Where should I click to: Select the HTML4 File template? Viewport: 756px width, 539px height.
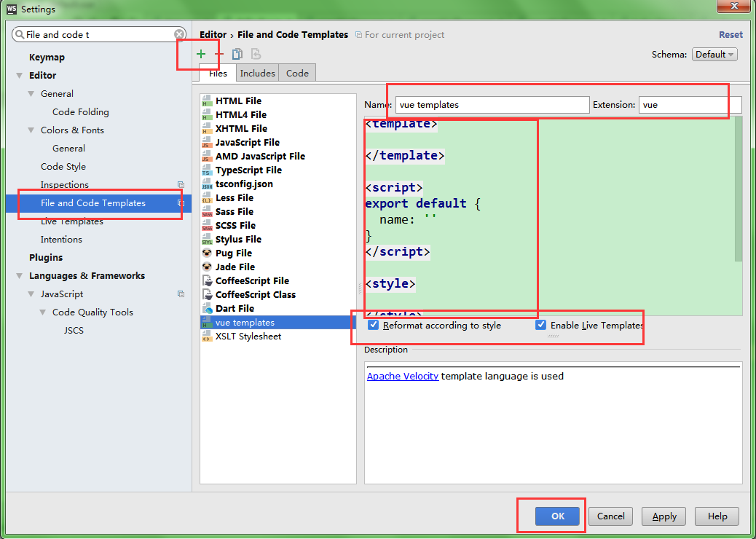[278, 115]
